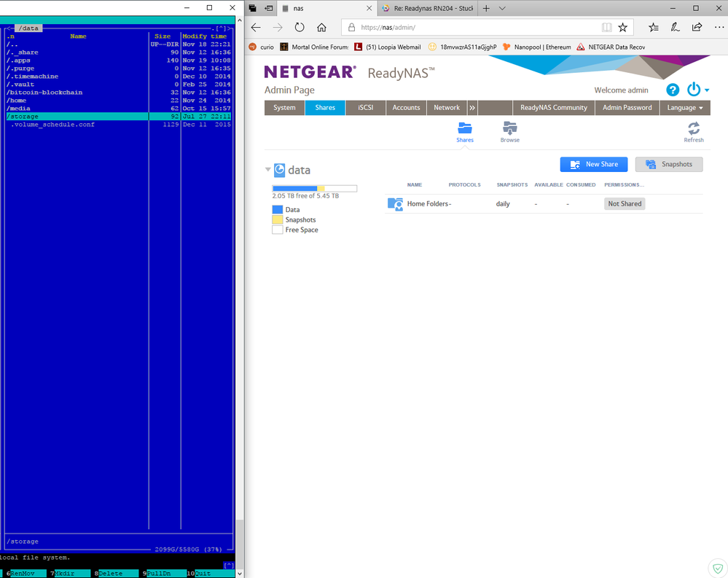The image size is (728, 578).
Task: Click the 7Mkdir function key label
Action: pyautogui.click(x=69, y=574)
